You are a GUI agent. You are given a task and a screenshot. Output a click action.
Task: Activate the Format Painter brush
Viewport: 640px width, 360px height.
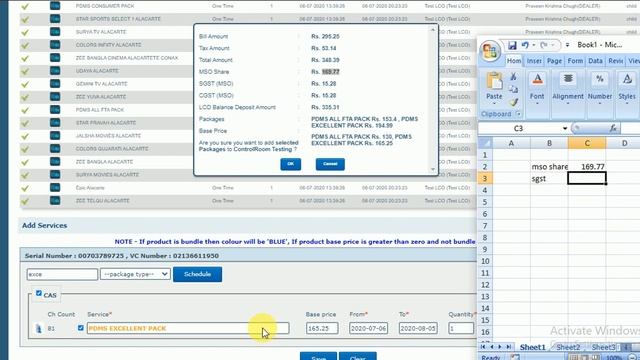[513, 102]
